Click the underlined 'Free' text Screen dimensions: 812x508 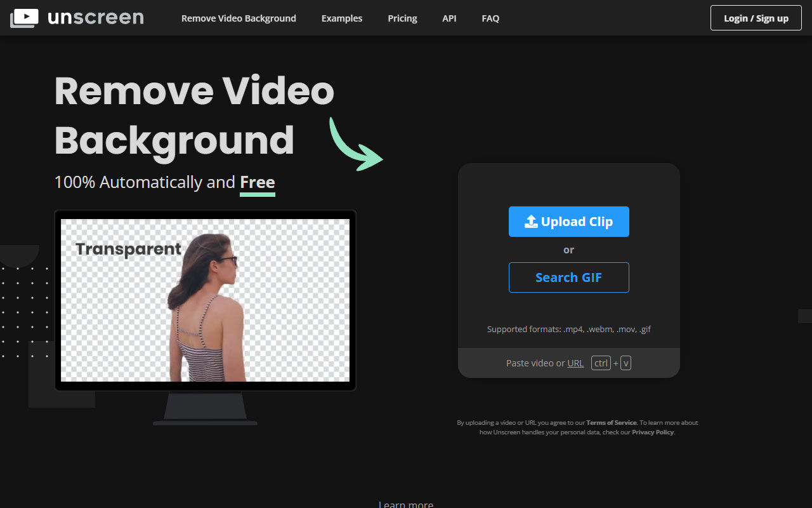point(258,182)
